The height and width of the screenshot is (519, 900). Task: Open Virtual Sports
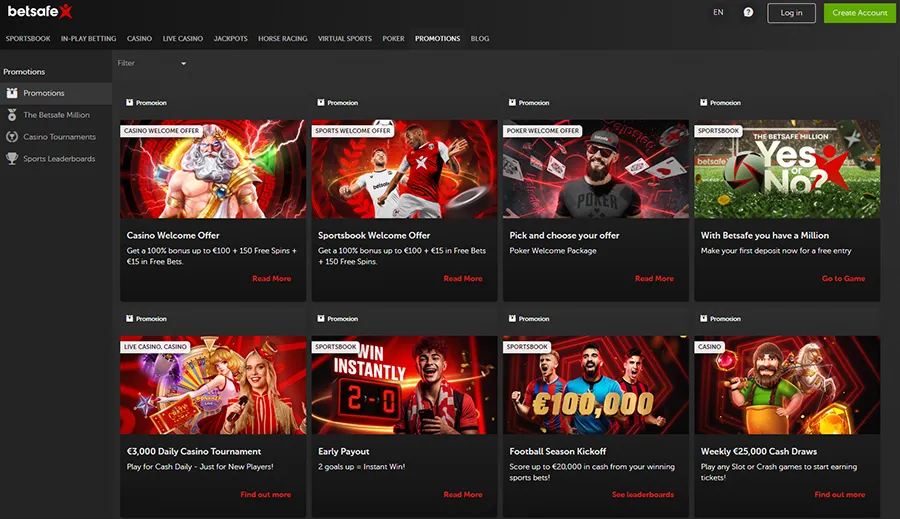pyautogui.click(x=345, y=38)
